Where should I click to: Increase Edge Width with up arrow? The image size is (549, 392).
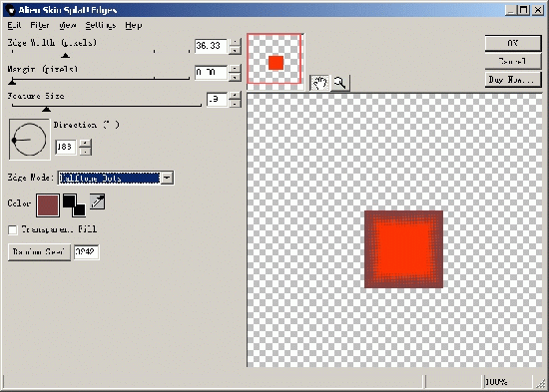(235, 42)
